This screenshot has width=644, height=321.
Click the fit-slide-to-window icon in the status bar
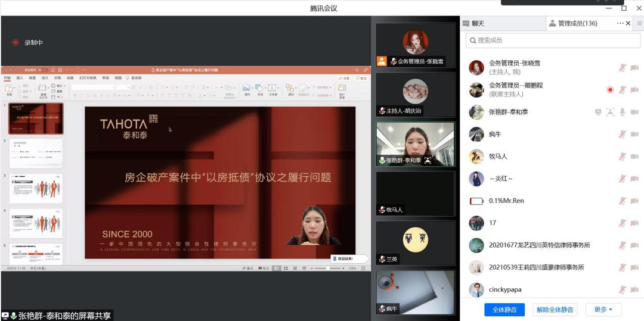click(x=363, y=268)
